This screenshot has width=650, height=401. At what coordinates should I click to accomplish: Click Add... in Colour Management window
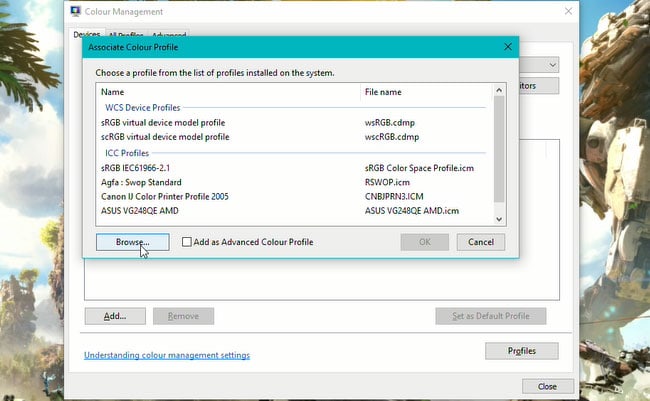click(x=115, y=316)
